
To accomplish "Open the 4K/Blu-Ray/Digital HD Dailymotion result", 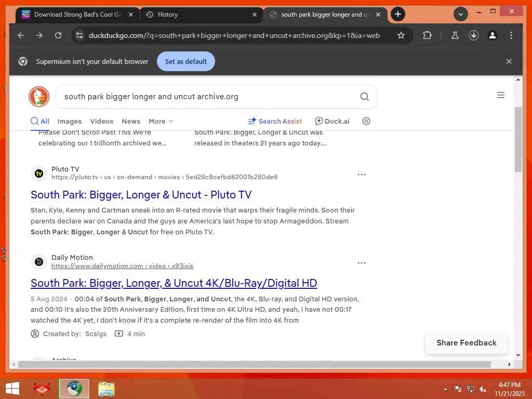I will click(x=174, y=283).
